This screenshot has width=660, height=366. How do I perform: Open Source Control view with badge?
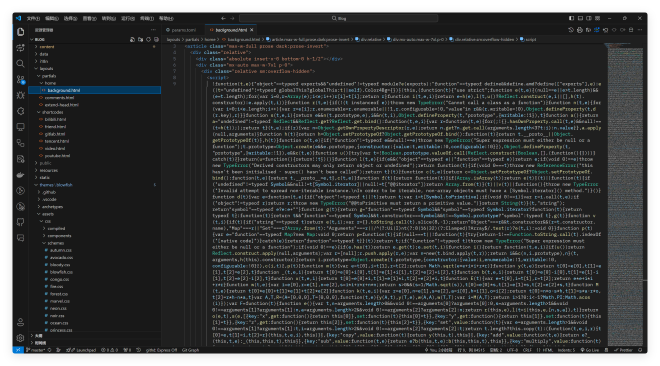click(x=20, y=79)
